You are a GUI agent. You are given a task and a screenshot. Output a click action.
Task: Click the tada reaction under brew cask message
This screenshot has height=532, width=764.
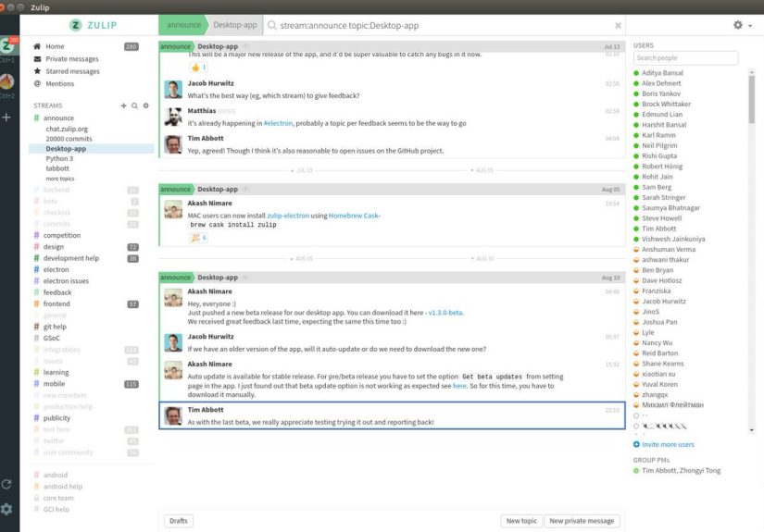pyautogui.click(x=198, y=238)
